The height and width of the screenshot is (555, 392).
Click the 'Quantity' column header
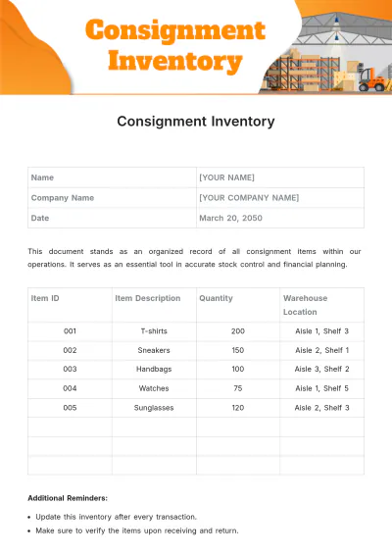tap(238, 305)
